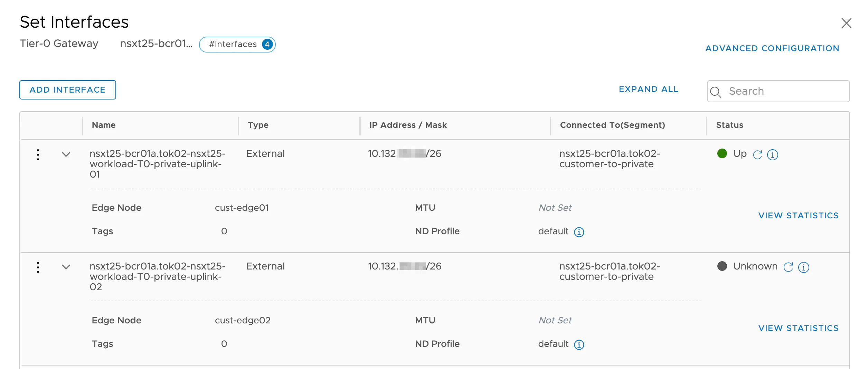View statistics for cust-edge02 interface
The width and height of the screenshot is (868, 369).
click(798, 328)
